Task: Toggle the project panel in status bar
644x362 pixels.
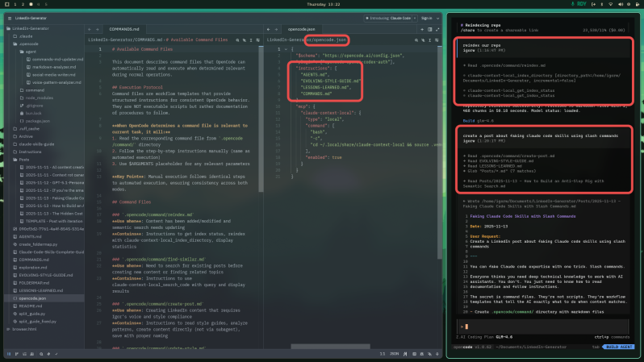Action: [x=9, y=354]
